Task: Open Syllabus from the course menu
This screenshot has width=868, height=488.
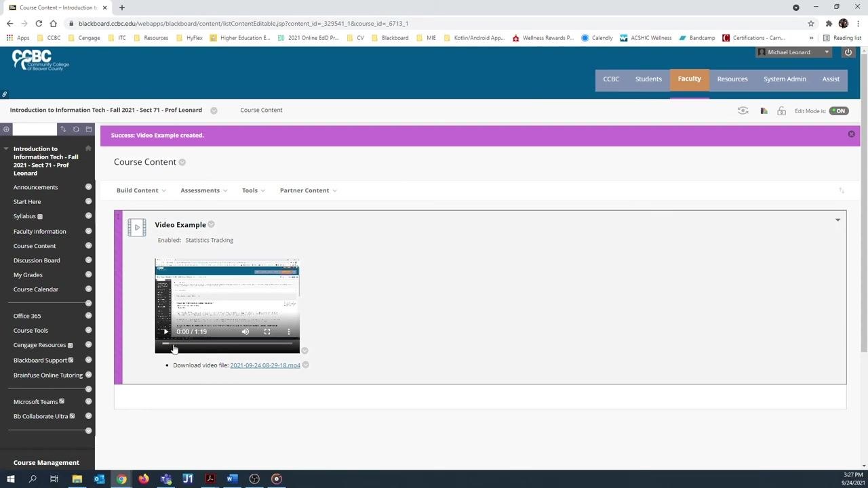Action: (x=24, y=216)
